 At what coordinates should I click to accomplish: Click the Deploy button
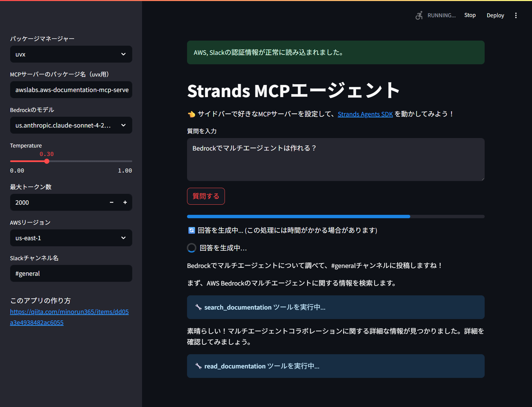495,15
